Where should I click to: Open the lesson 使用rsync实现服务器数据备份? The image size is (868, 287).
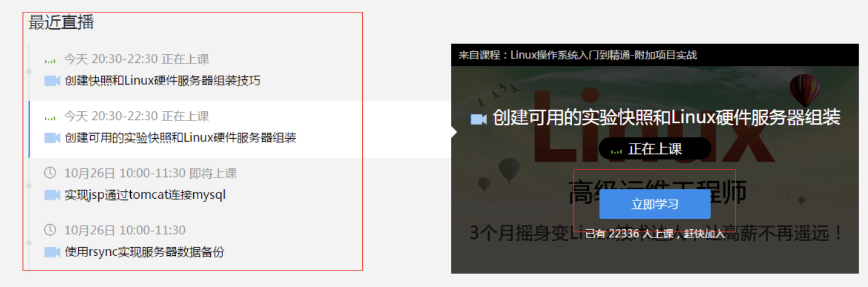(x=144, y=252)
